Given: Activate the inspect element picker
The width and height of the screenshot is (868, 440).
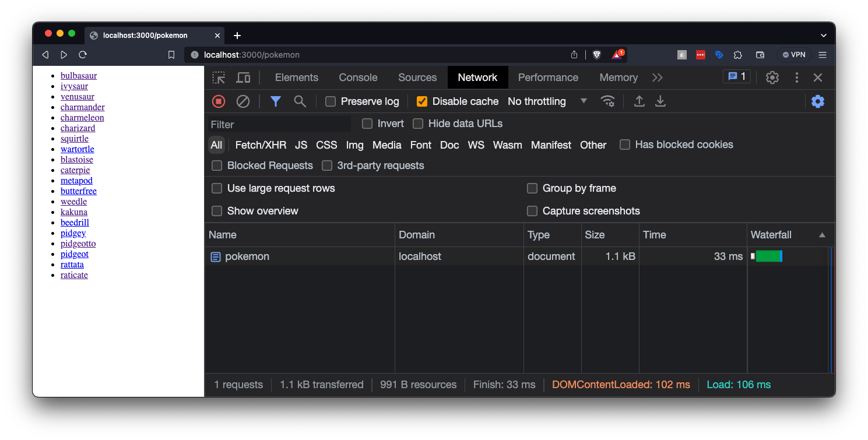Looking at the screenshot, I should click(x=219, y=78).
